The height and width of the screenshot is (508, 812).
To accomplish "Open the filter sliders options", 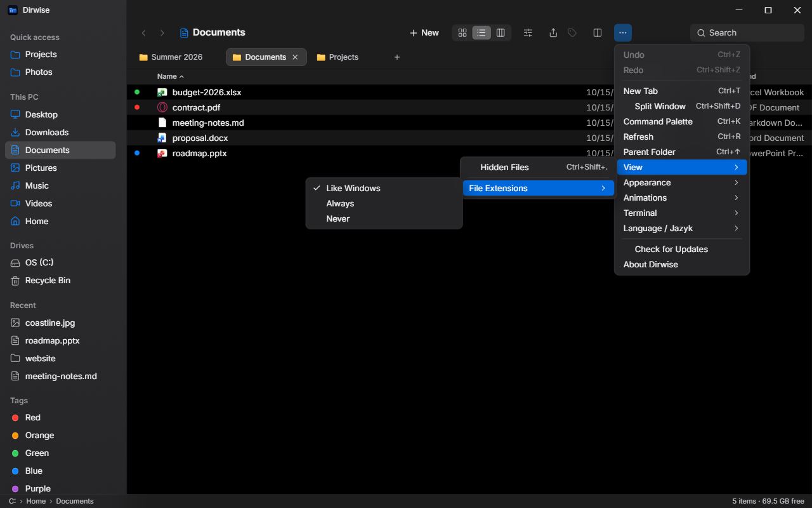I will click(528, 33).
